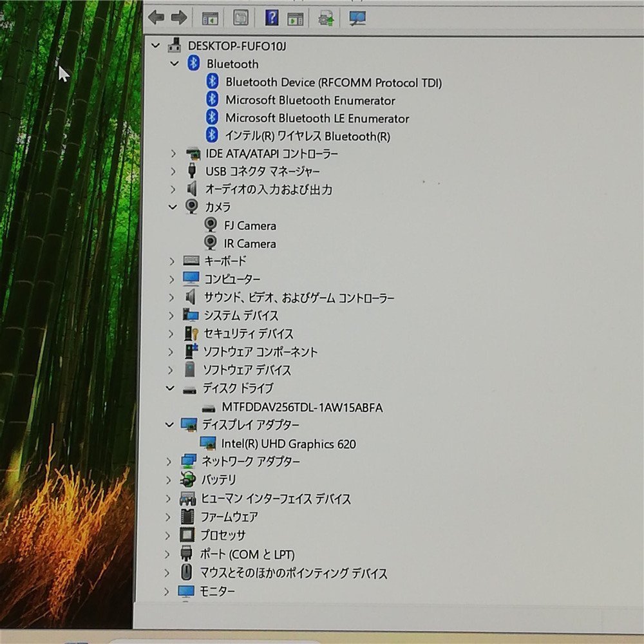The width and height of the screenshot is (644, 644).
Task: Collapse the ディスプレイ アダプター category
Action: 169,424
